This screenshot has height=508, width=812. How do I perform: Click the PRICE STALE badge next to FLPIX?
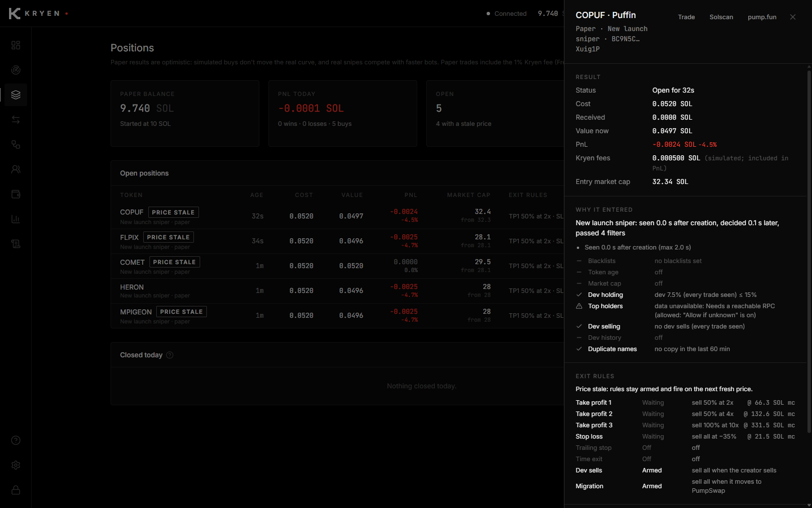pos(169,237)
